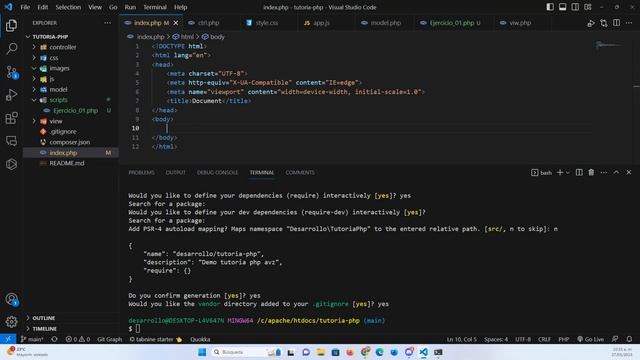The image size is (640, 360).
Task: Open .gitignore file in explorer
Action: [x=63, y=131]
